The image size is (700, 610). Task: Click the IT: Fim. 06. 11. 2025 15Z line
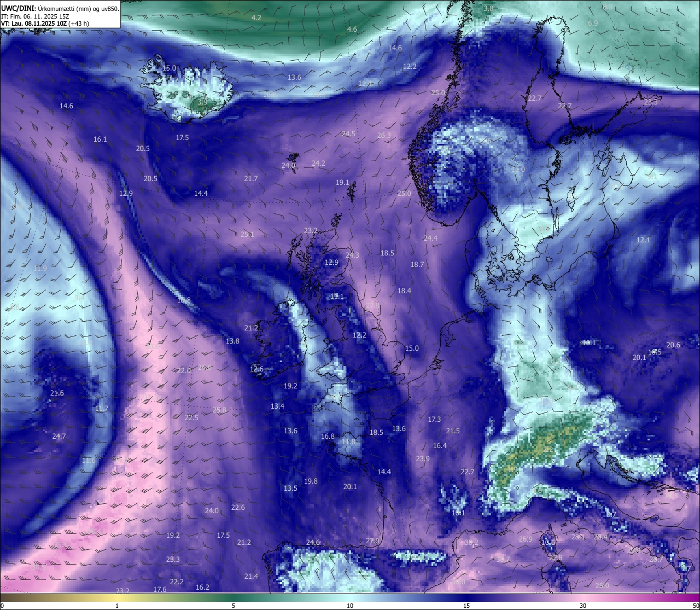coord(35,16)
